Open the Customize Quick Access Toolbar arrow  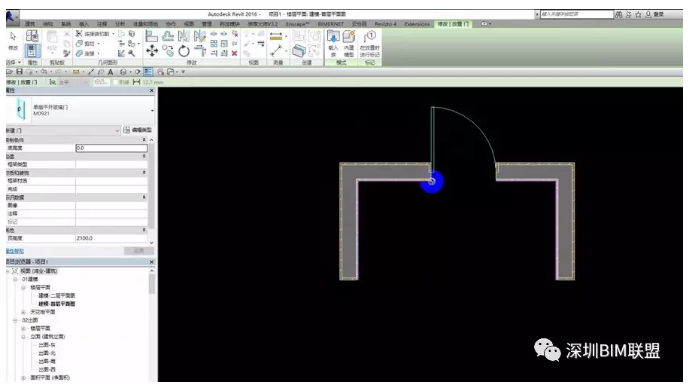tap(183, 71)
